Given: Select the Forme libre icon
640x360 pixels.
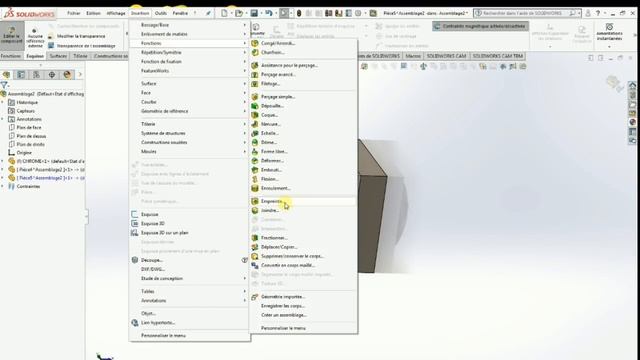Looking at the screenshot, I should (x=255, y=151).
